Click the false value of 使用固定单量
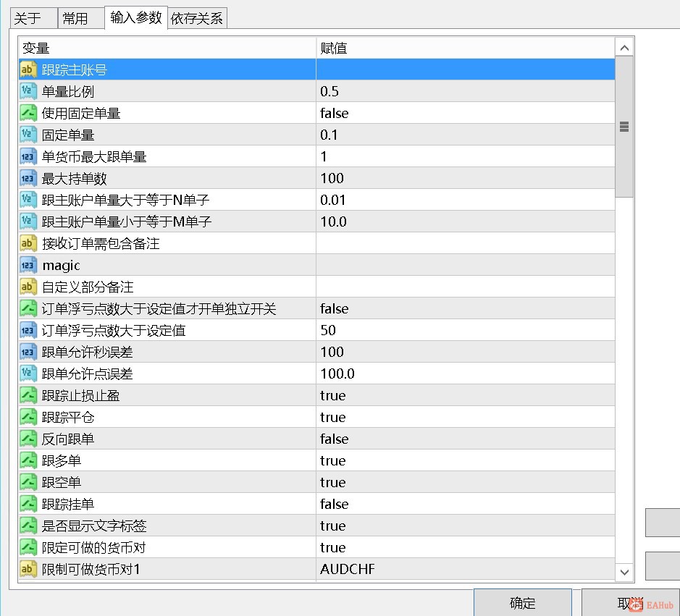This screenshot has width=680, height=616. click(x=466, y=113)
